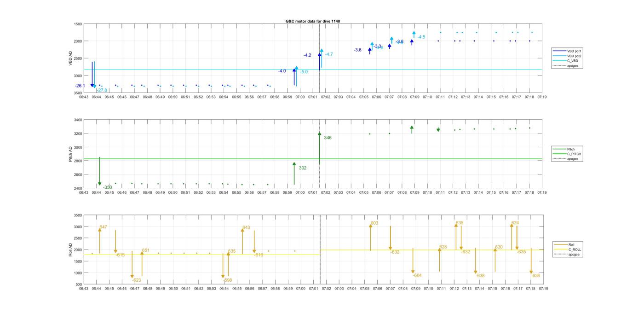Click the '302' pitch data label
This screenshot has height=319, width=644.
(302, 168)
